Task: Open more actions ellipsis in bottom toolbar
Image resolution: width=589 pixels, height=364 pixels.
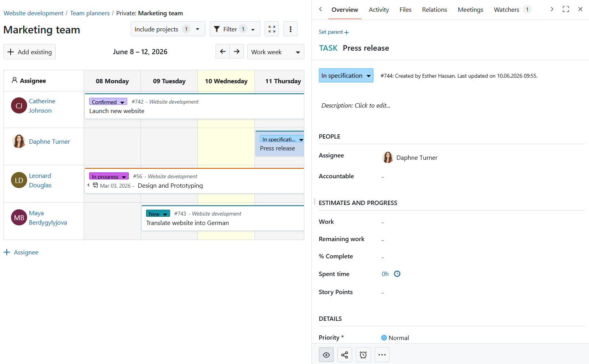Action: tap(382, 355)
